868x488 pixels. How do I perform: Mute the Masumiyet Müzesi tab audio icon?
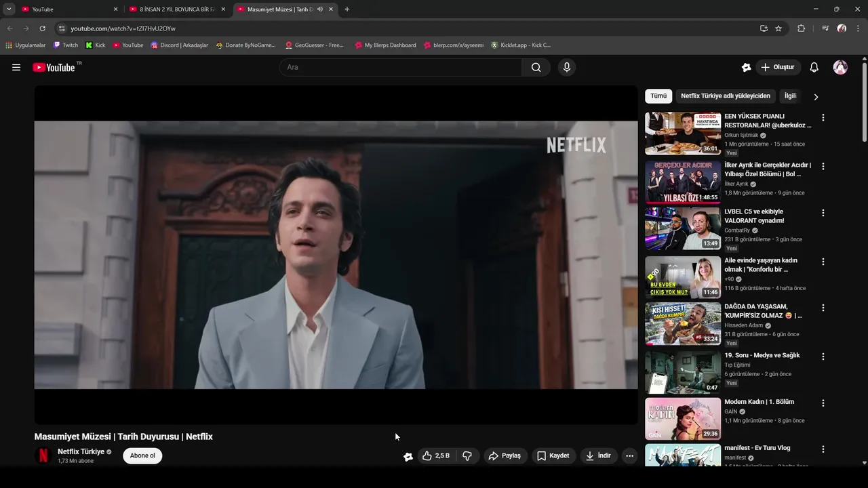pos(320,9)
